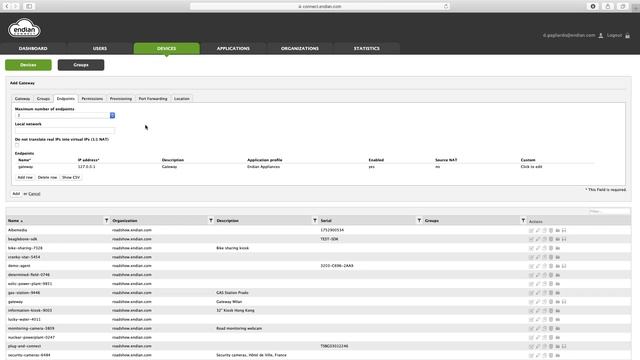640x360 pixels.
Task: Click the Show CSV button
Action: point(71,178)
